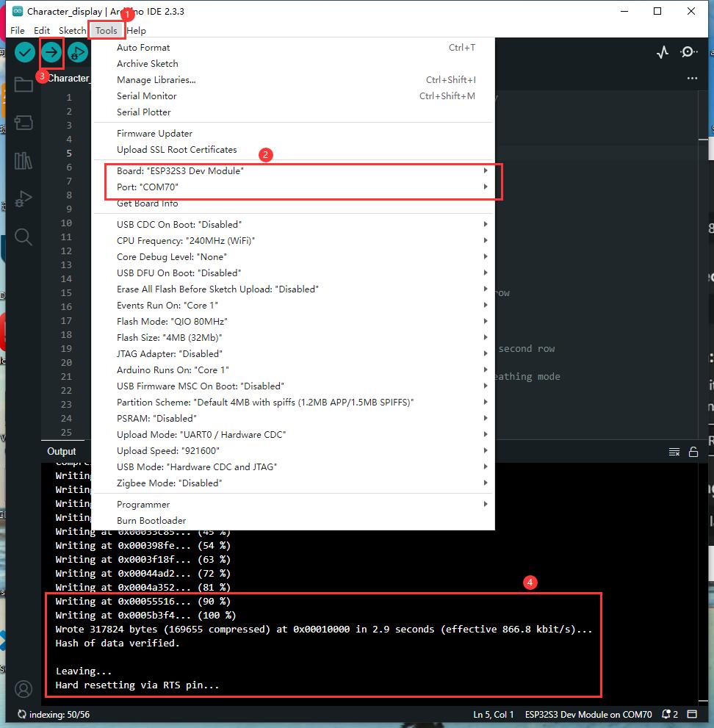This screenshot has height=728, width=714.
Task: Click "Ln 5, Col 1" cursor position
Action: [x=494, y=715]
